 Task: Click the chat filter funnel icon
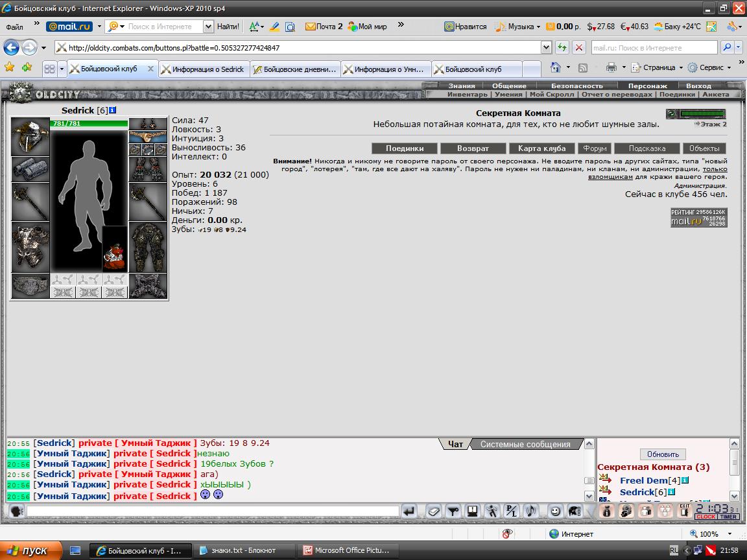[453, 512]
